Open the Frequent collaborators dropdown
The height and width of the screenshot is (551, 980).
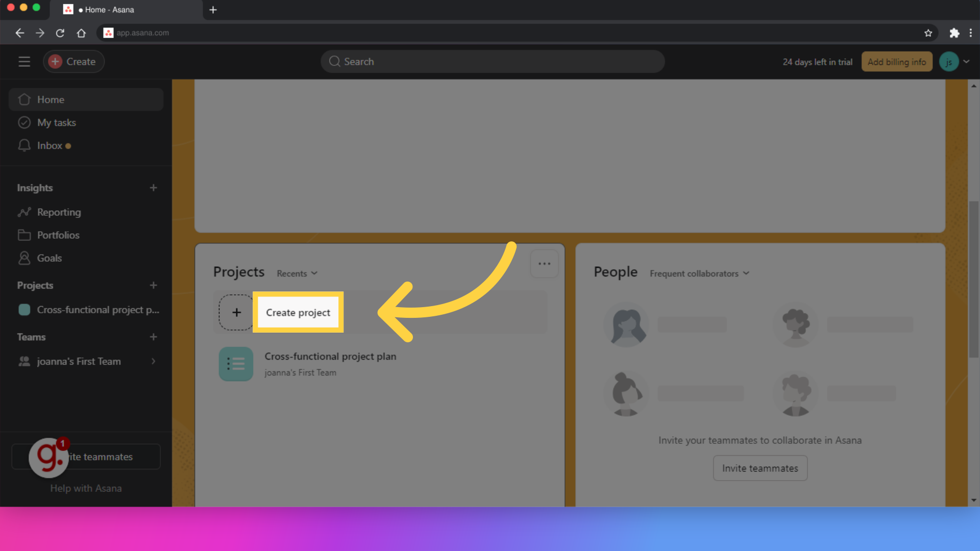[700, 272]
